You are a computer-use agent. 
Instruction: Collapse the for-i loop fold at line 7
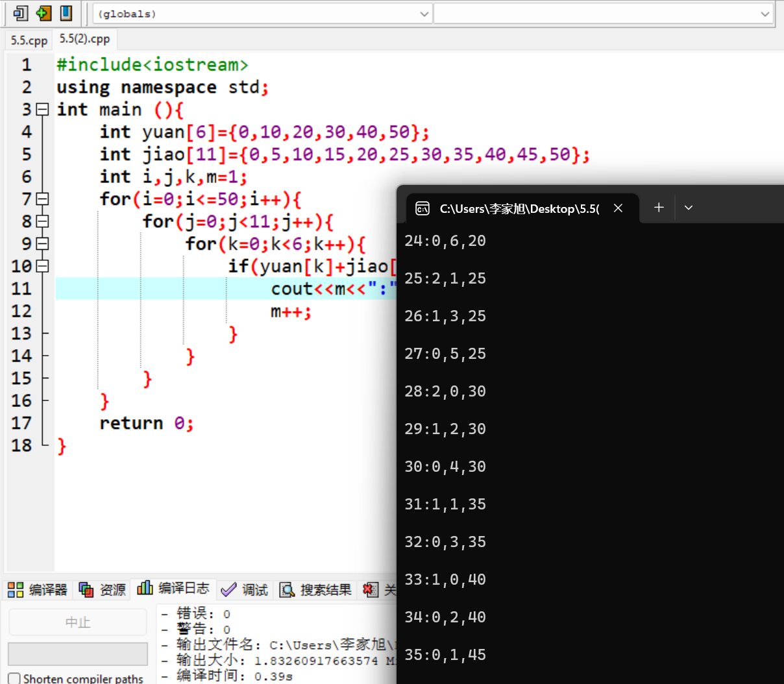(x=42, y=199)
